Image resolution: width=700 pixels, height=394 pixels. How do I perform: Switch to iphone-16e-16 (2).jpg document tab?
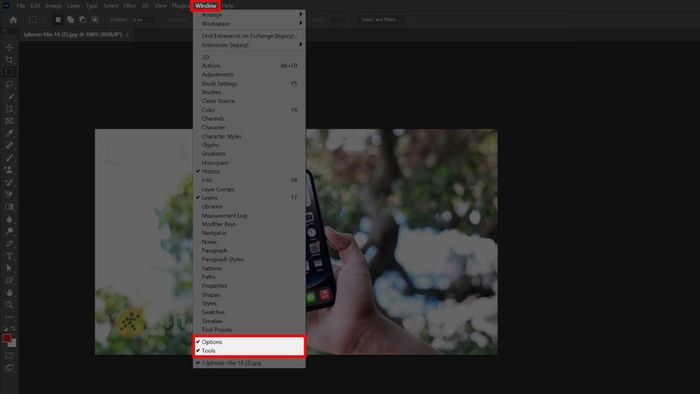click(73, 35)
